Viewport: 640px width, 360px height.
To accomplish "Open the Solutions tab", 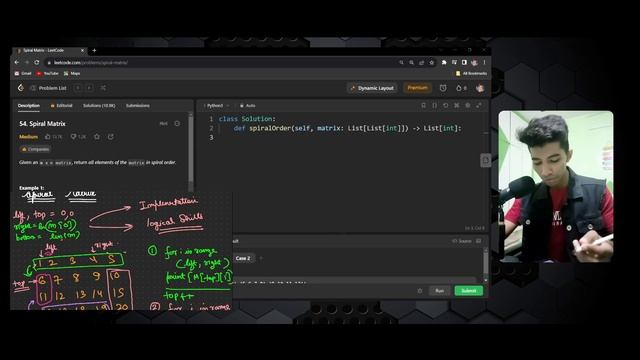I will tap(99, 105).
